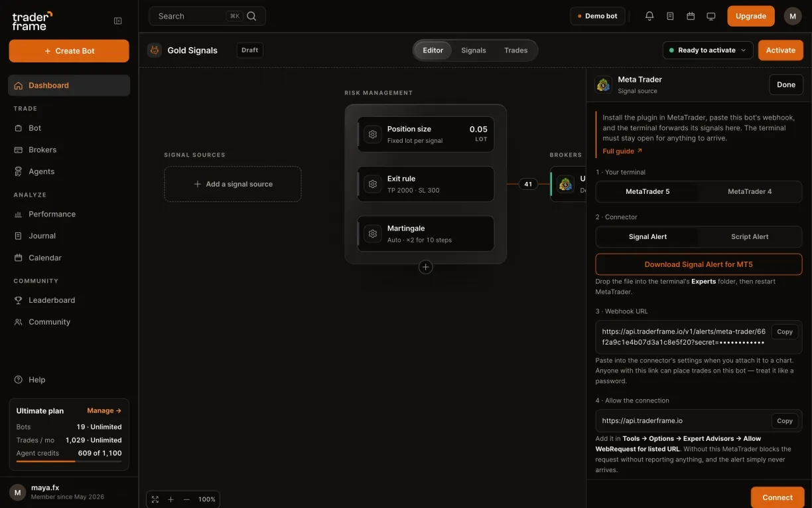Open Dashboard in the sidebar
812x508 pixels.
pos(69,85)
